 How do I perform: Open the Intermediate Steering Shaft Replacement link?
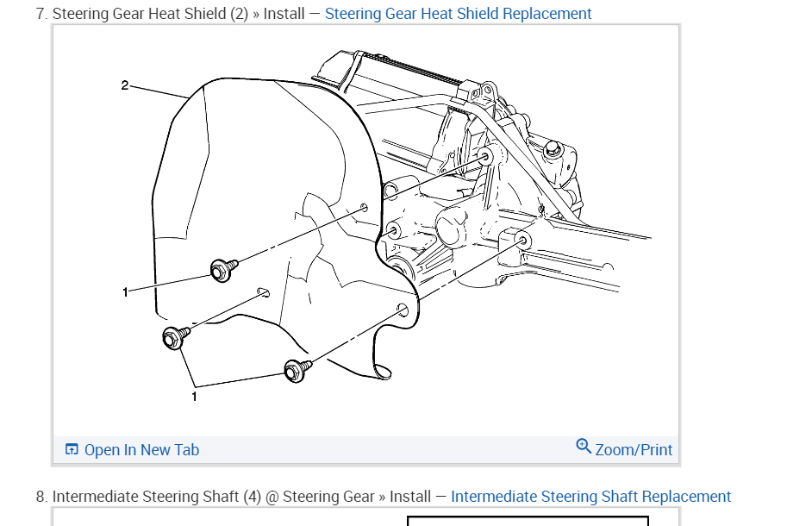click(x=591, y=496)
